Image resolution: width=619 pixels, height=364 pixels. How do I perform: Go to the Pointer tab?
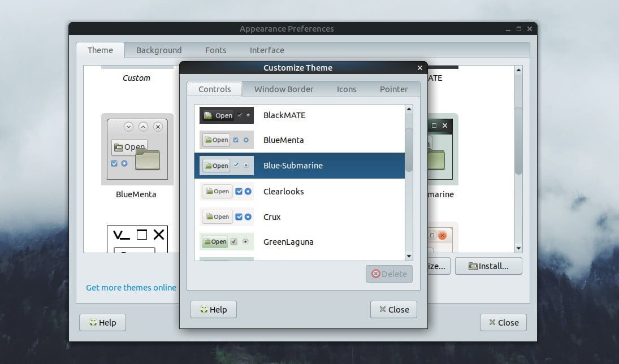393,89
